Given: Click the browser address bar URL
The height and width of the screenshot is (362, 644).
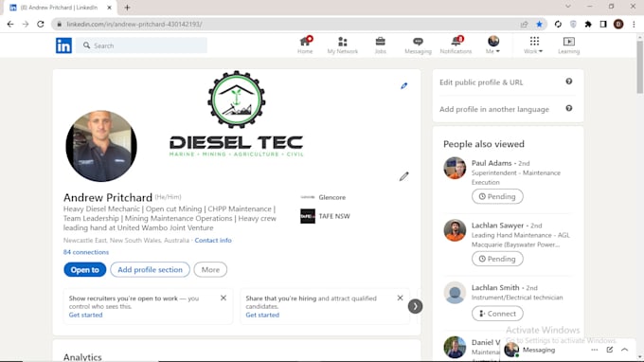Looking at the screenshot, I should 134,25.
